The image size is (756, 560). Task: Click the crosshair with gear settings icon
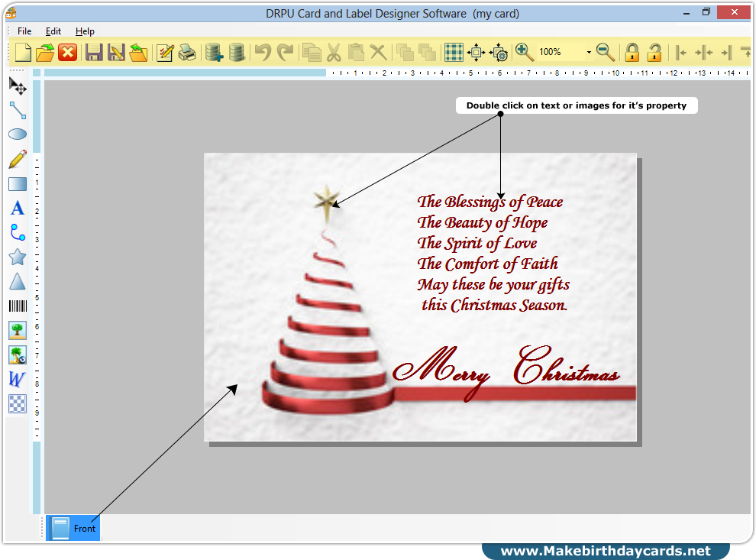click(x=499, y=52)
